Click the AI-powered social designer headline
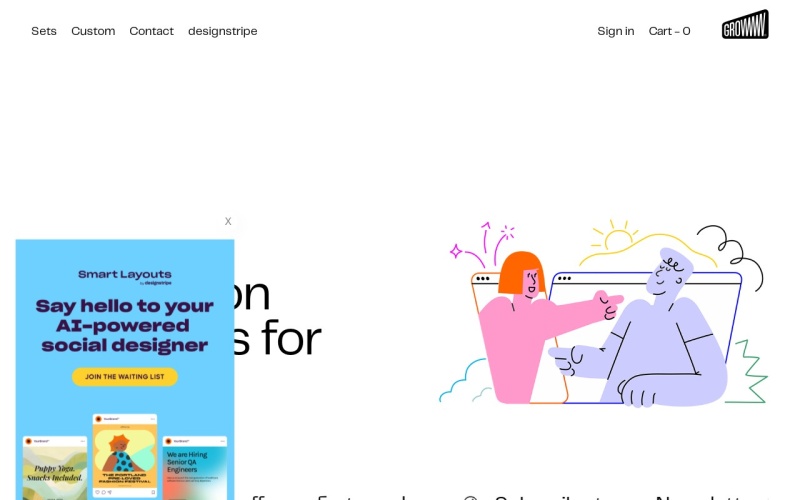 (125, 326)
